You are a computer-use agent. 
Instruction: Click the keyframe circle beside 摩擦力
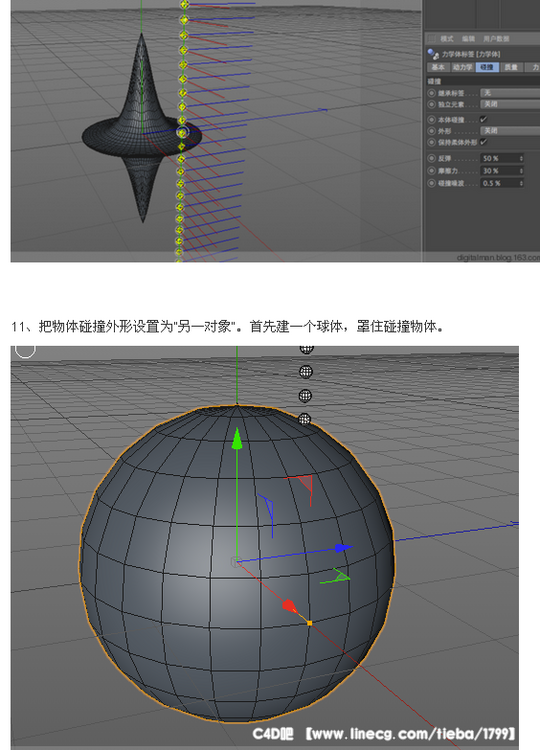pyautogui.click(x=432, y=171)
